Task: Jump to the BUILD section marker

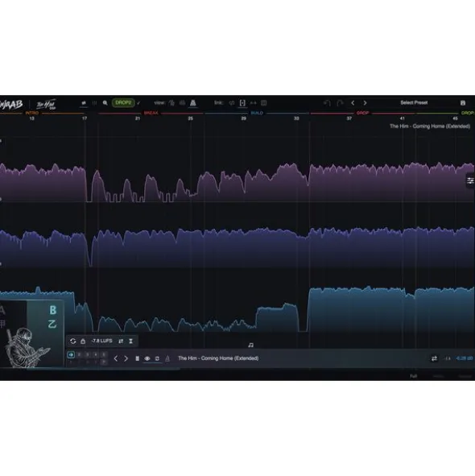Action: pyautogui.click(x=257, y=113)
